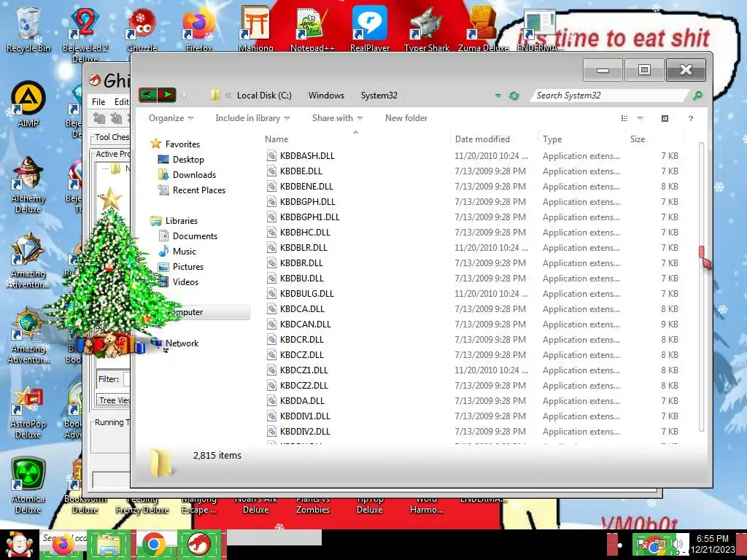The width and height of the screenshot is (747, 560).
Task: Click the Santa Start button
Action: 19,545
